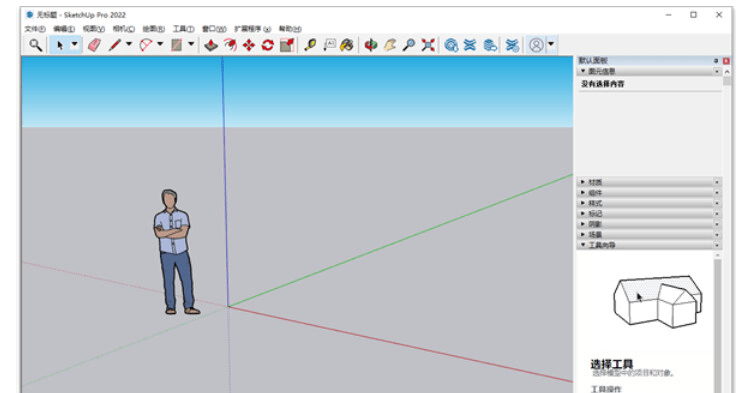Screen dimensions: 746x393
Task: Expand the 标记 panel
Action: click(x=583, y=213)
